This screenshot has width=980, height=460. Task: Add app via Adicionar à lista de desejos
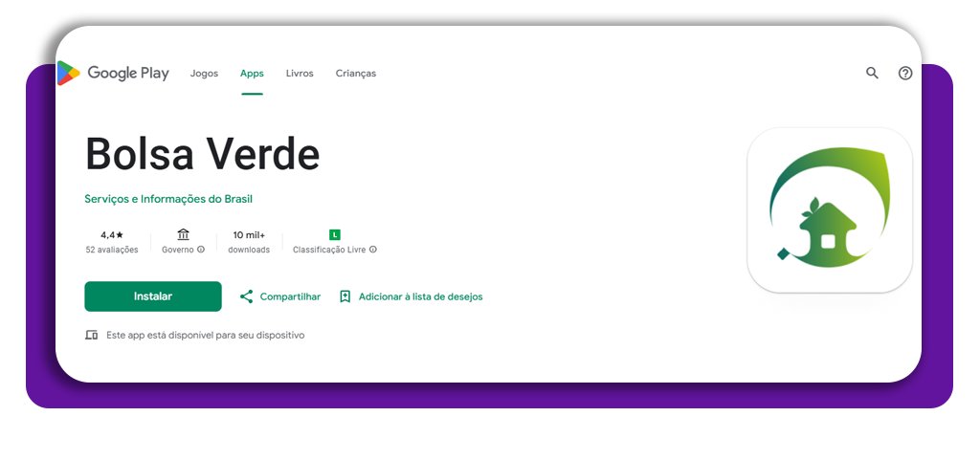tap(412, 296)
